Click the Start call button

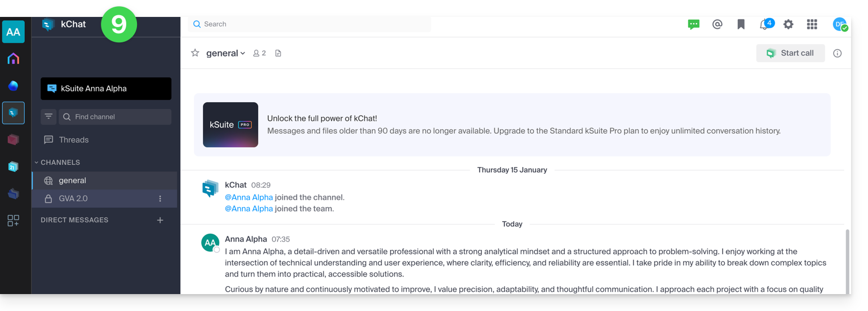(790, 53)
